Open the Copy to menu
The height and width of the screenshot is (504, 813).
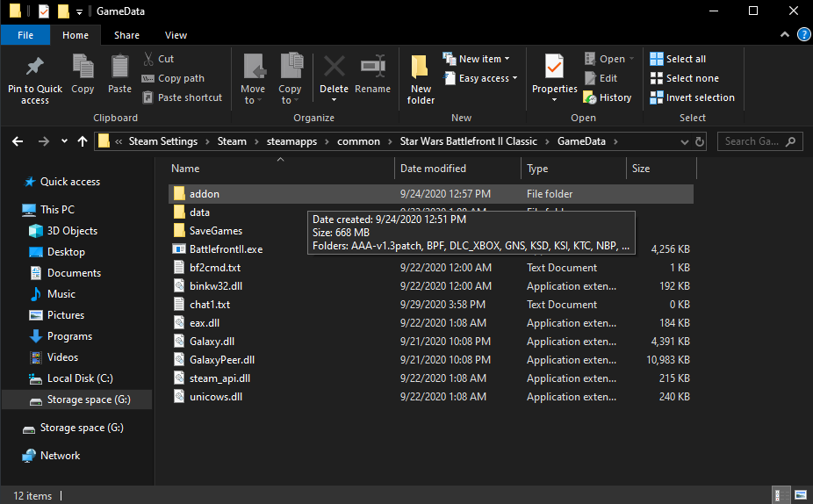290,79
